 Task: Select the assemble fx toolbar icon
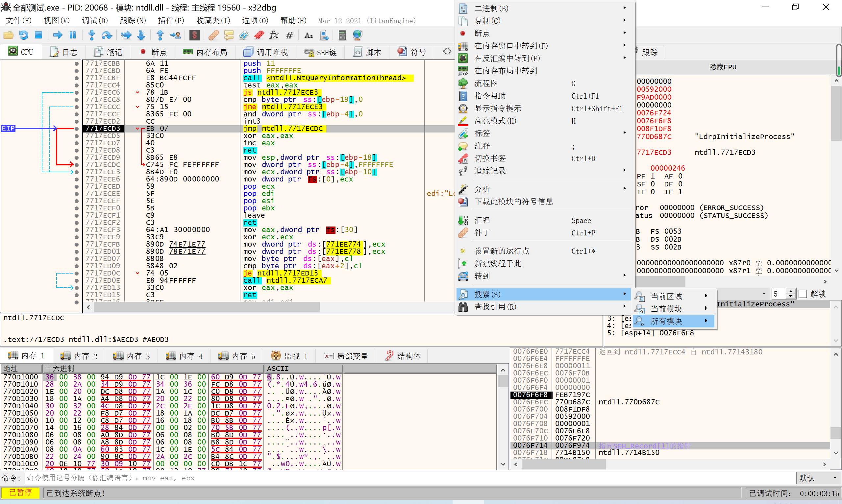point(273,35)
